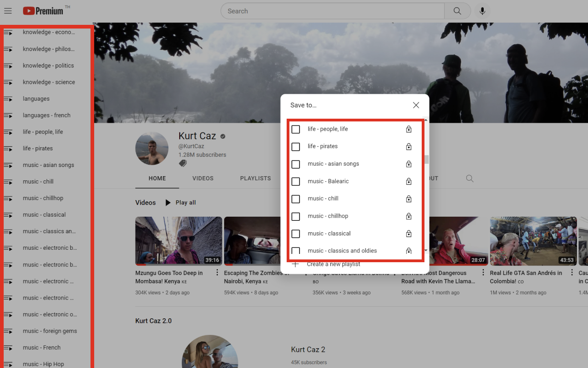Click playlist icon beside languages - french
The image size is (588, 368).
8,115
